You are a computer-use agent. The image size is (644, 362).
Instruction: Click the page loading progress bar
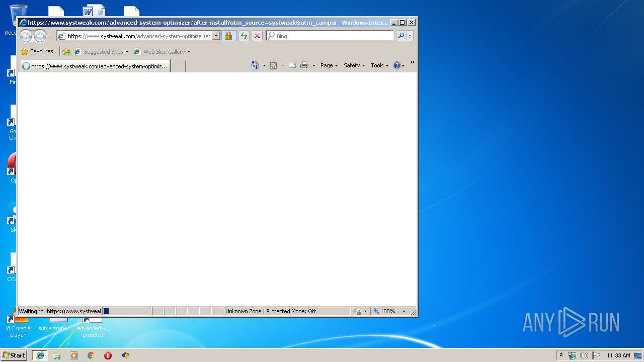[x=126, y=311]
